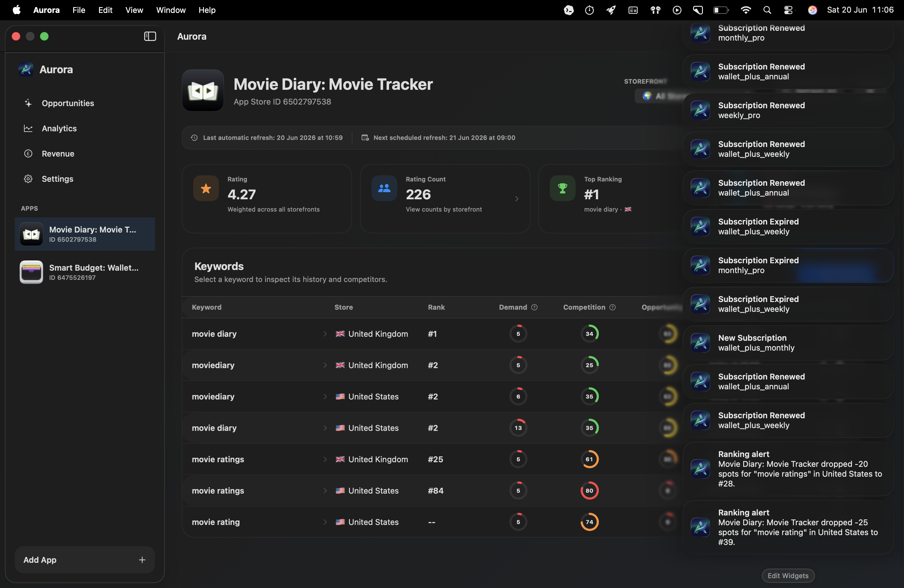Screen dimensions: 904x588
Task: Select Movie Diary app in sidebar
Action: point(84,234)
